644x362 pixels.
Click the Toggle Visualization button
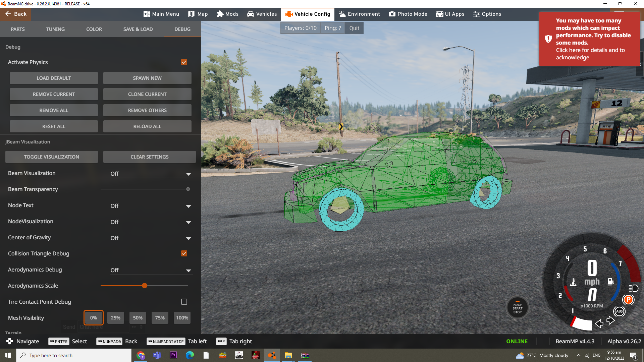tap(51, 157)
